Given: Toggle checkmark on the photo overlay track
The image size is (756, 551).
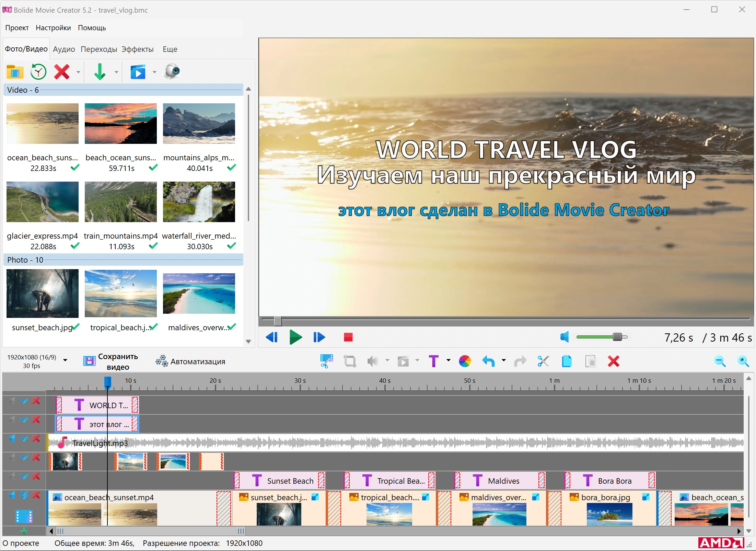Looking at the screenshot, I should point(24,458).
